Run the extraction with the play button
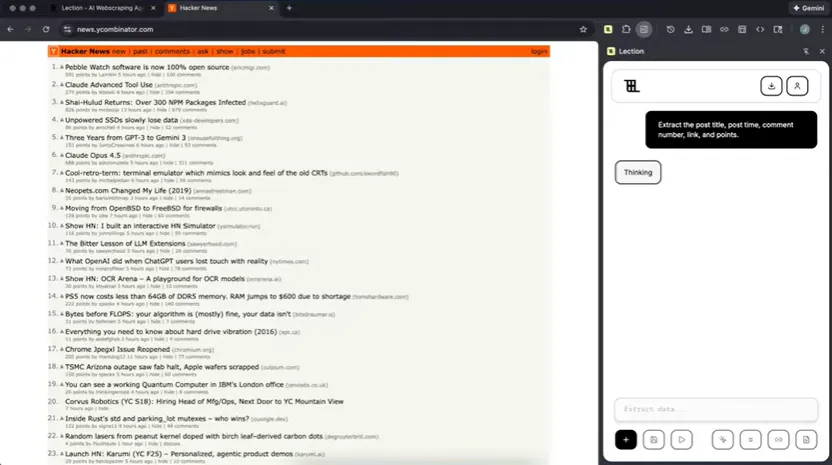The height and width of the screenshot is (465, 832). (x=682, y=439)
